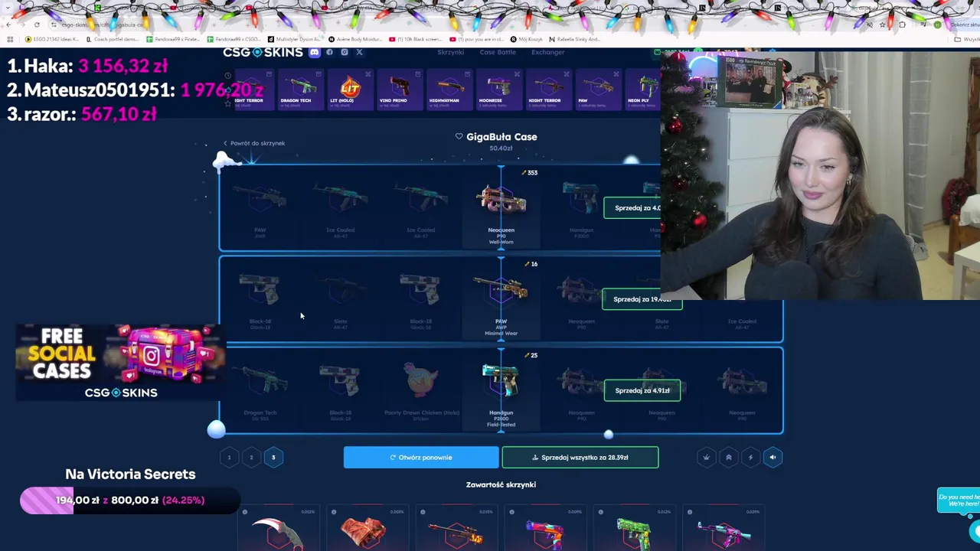Image resolution: width=980 pixels, height=551 pixels.
Task: Click the won PAW AWP Minimal Wear item
Action: [x=501, y=300]
